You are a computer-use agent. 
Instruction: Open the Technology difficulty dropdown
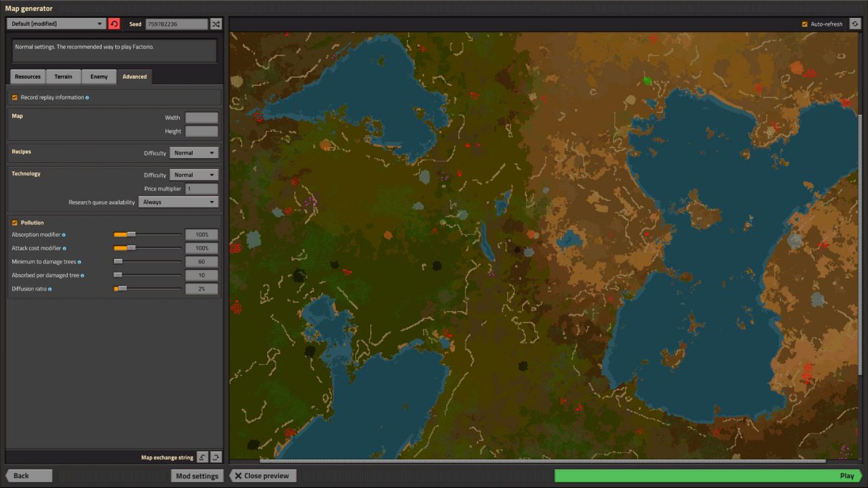click(x=194, y=175)
